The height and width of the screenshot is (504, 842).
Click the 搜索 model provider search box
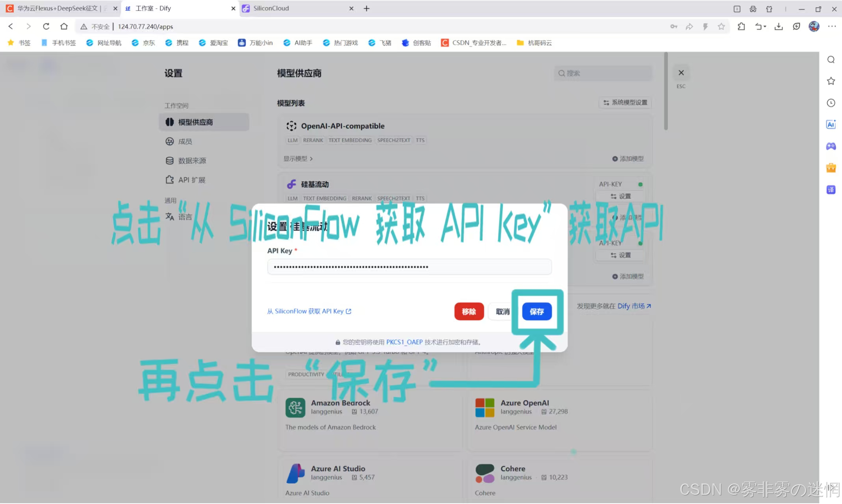click(603, 73)
